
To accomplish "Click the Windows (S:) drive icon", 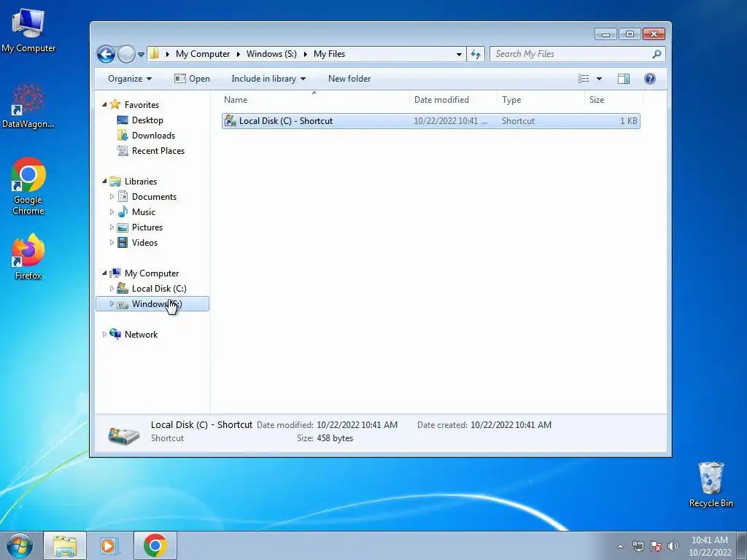I will [x=123, y=304].
